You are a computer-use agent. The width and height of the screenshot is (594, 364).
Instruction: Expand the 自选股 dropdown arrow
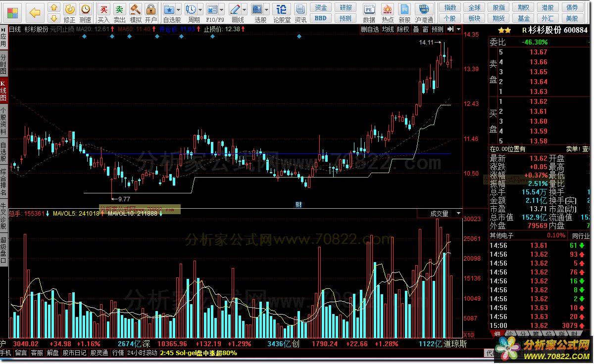[179, 9]
